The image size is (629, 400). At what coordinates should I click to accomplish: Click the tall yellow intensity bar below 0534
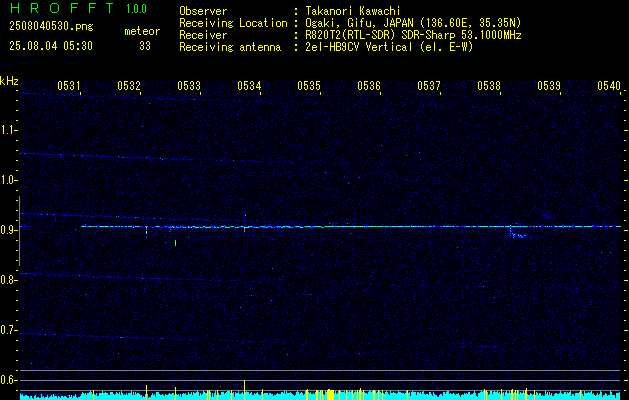point(244,390)
